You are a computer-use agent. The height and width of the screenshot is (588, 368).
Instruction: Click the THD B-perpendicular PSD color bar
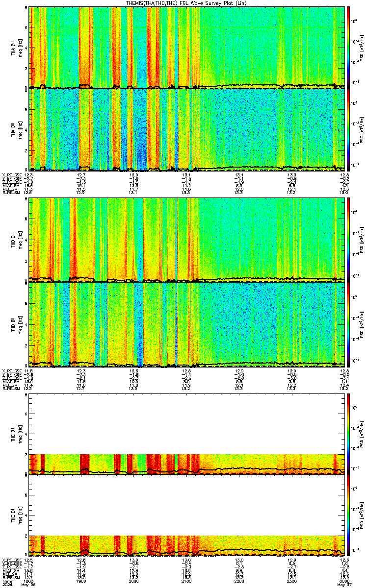(x=349, y=240)
